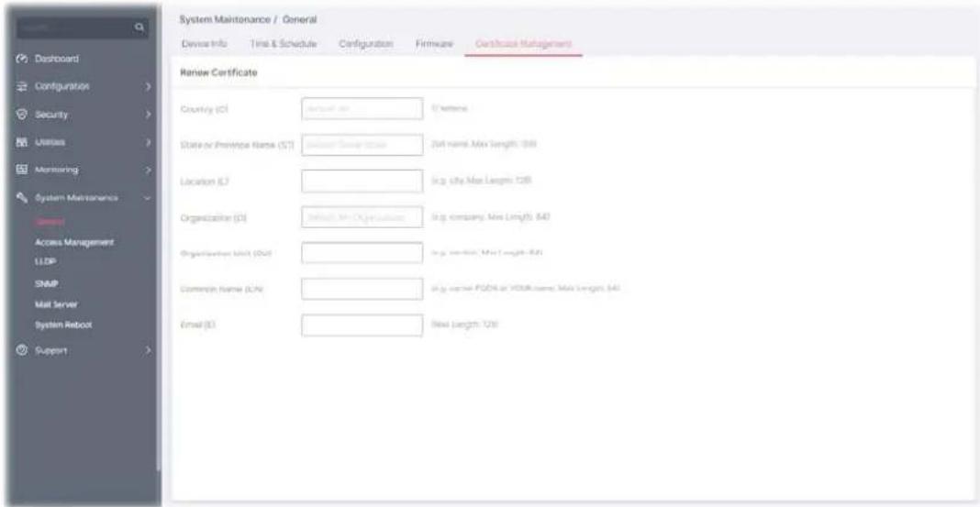Open the Access Management page
Image resolution: width=980 pixels, height=507 pixels.
[x=74, y=242]
